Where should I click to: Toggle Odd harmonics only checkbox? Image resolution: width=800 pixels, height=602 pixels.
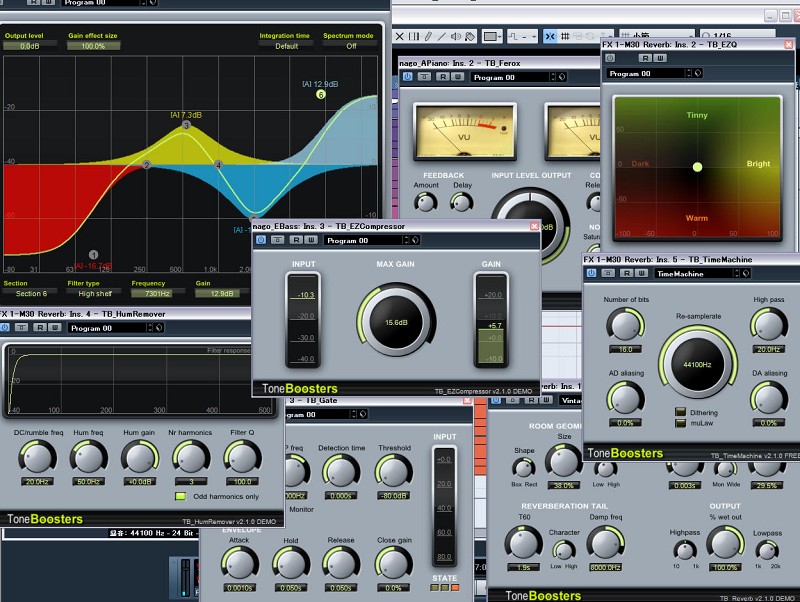pyautogui.click(x=180, y=496)
